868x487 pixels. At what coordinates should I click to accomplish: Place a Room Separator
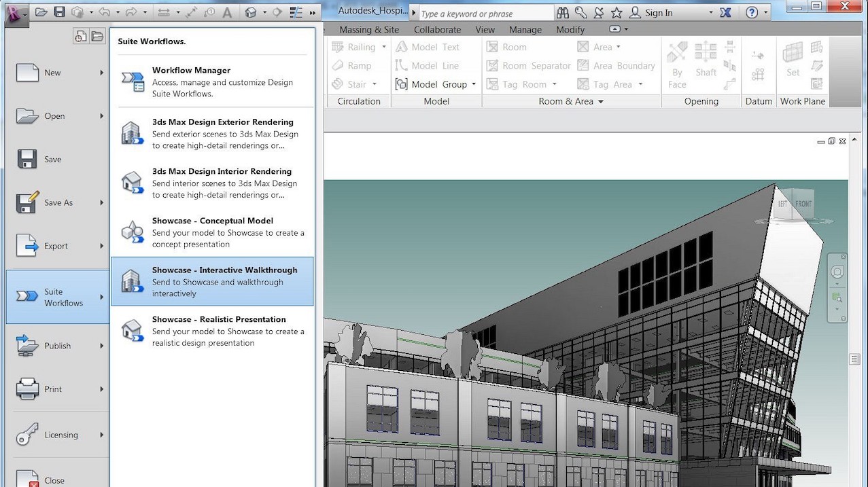tap(536, 65)
